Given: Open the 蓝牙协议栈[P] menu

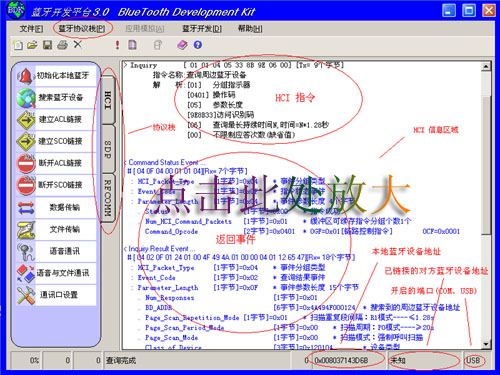Looking at the screenshot, I should 82,29.
